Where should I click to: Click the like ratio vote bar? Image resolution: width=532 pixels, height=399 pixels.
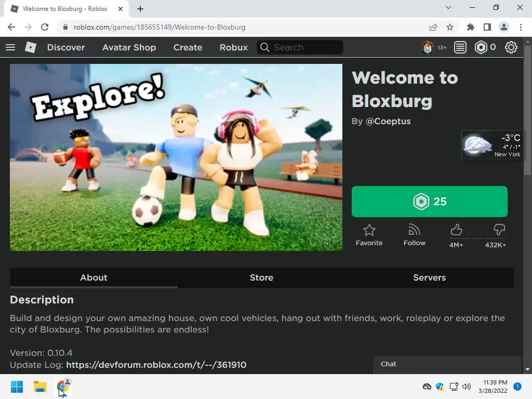click(478, 238)
